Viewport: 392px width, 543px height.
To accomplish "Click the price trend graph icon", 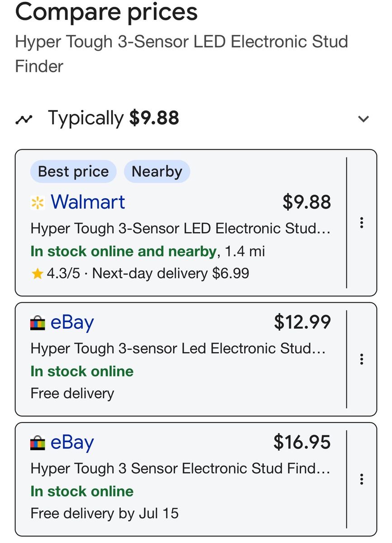I will tap(24, 119).
